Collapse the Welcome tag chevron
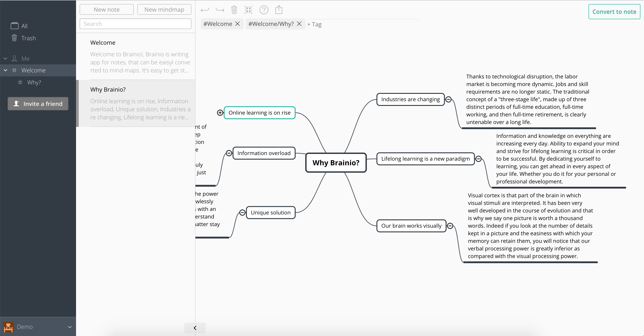 [5, 70]
